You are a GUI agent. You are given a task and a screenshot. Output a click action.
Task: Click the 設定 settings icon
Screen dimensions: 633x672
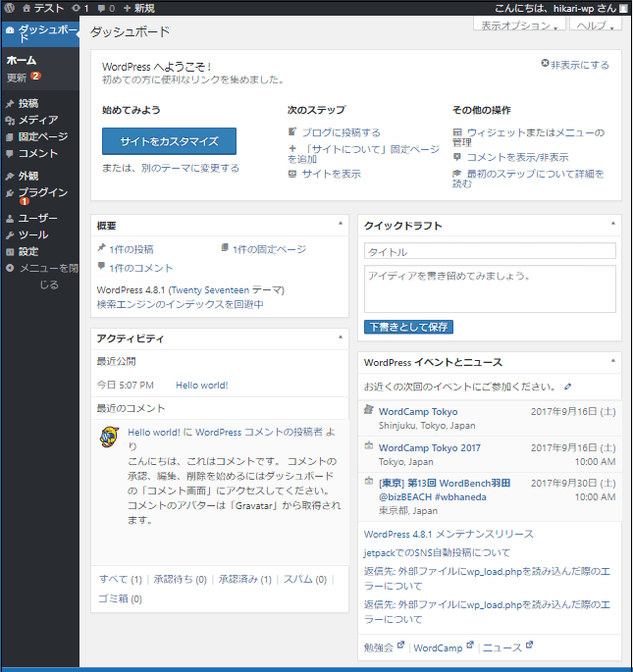10,252
